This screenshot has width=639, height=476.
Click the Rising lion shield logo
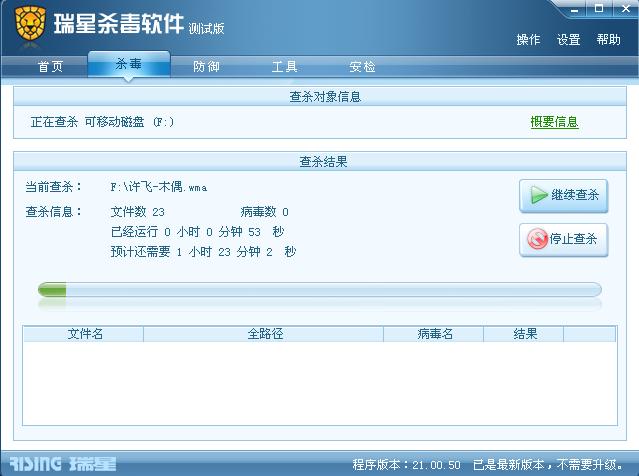pos(30,24)
